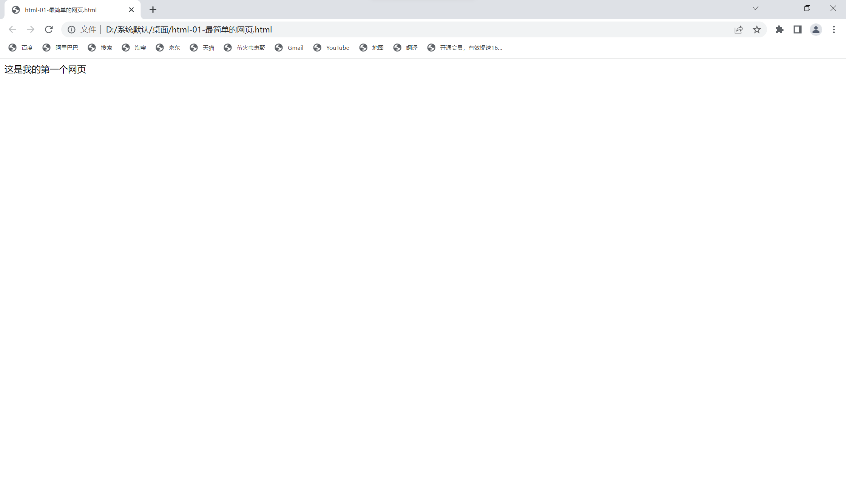This screenshot has height=504, width=846.
Task: Open the Extensions puzzle icon
Action: (779, 29)
